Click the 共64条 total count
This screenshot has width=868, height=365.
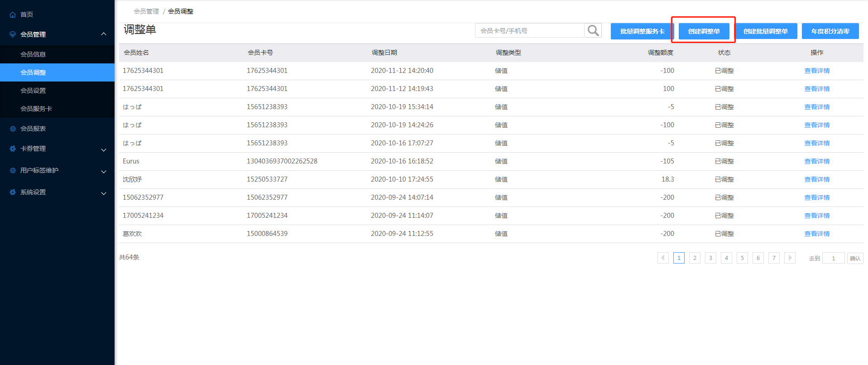[129, 257]
